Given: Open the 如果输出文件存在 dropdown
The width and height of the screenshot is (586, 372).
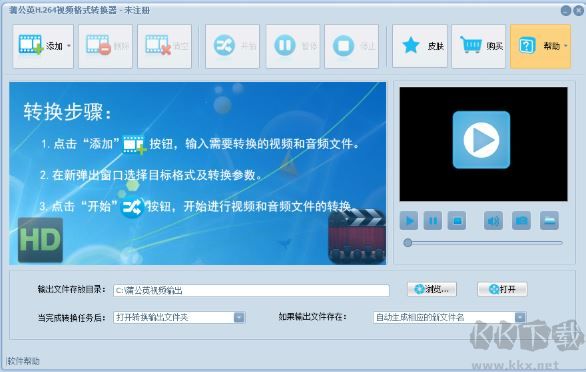Looking at the screenshot, I should click(450, 317).
